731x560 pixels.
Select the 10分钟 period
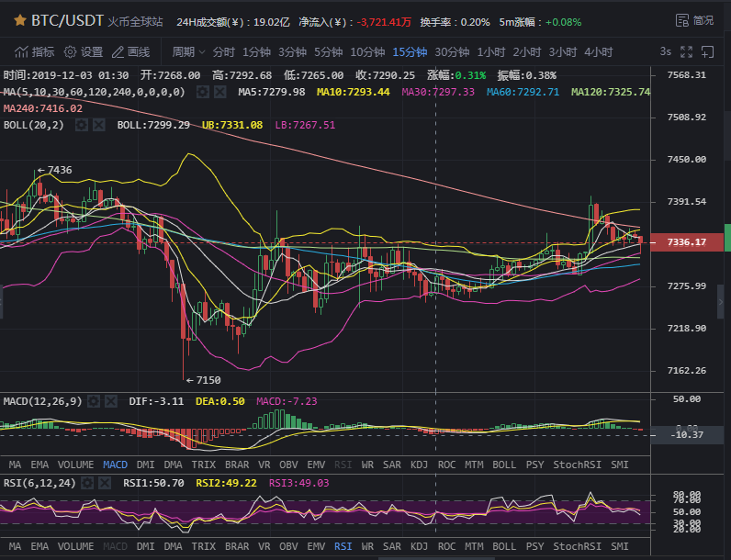click(367, 52)
